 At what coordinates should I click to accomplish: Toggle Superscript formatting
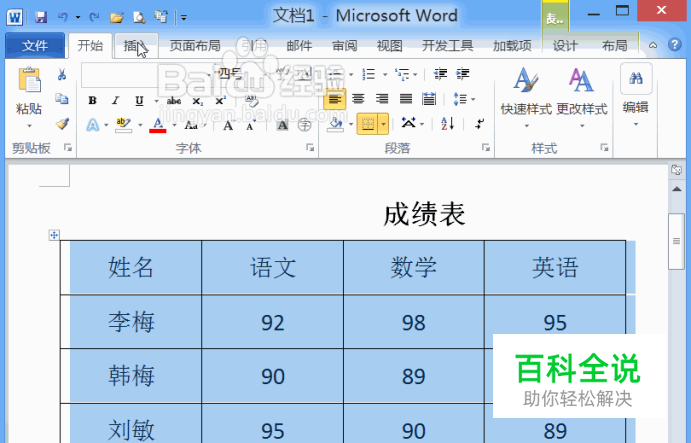221,101
